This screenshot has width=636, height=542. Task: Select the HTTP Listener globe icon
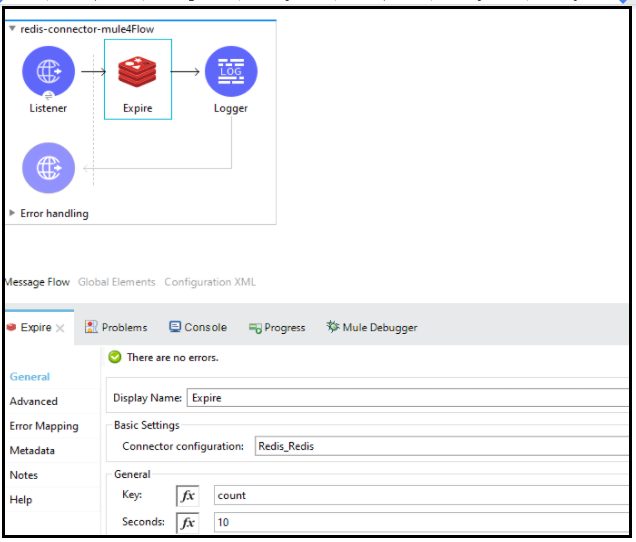pos(48,72)
